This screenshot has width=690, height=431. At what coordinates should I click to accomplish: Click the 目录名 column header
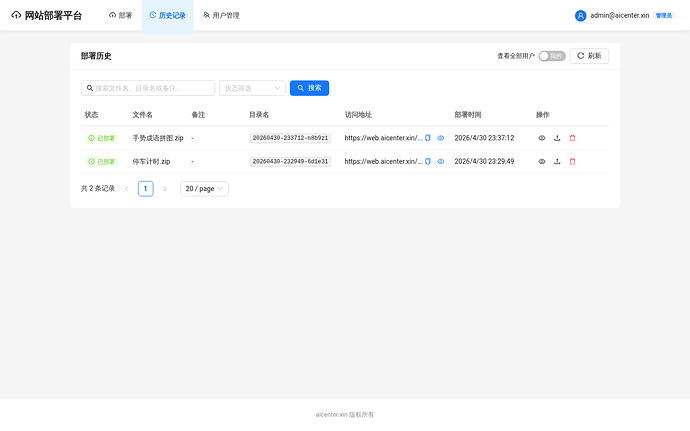click(x=259, y=114)
